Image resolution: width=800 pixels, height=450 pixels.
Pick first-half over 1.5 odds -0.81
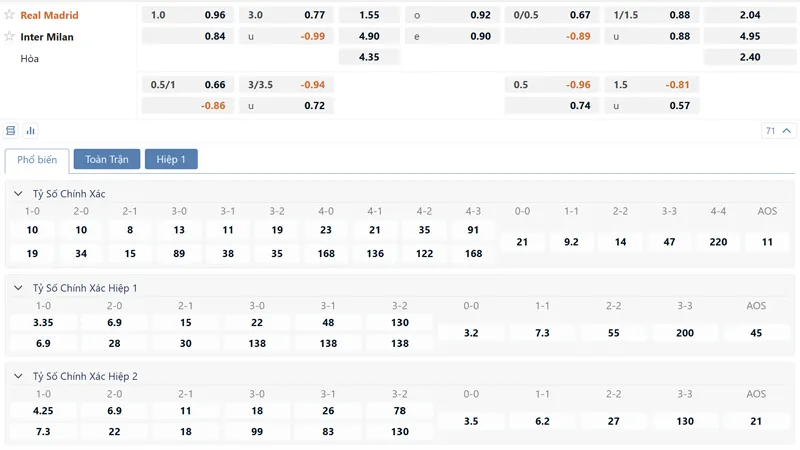652,85
